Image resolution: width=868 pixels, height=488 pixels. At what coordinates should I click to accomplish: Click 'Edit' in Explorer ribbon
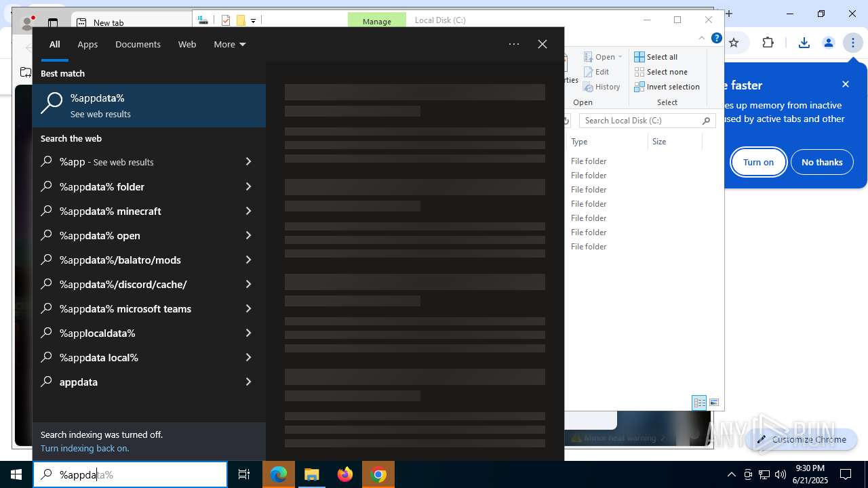coord(596,72)
